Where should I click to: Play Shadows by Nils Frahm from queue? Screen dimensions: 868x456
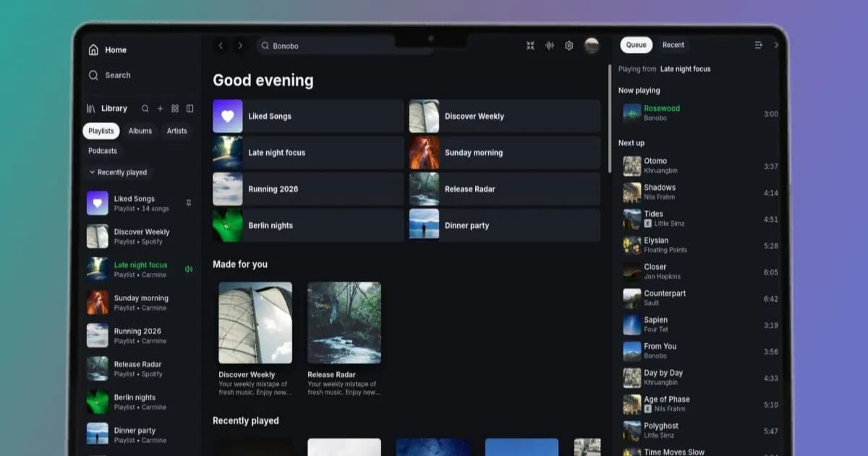(700, 193)
